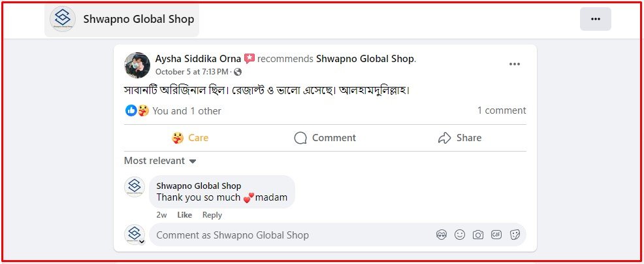Image resolution: width=644 pixels, height=264 pixels.
Task: Click the avatar emoji icon in comment box
Action: (442, 235)
